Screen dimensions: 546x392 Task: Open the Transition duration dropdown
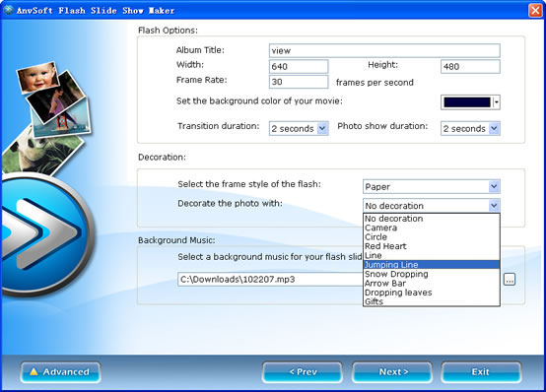[x=299, y=128]
